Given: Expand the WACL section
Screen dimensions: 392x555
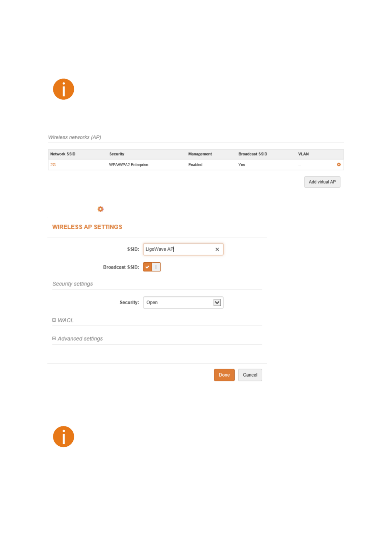Looking at the screenshot, I should point(63,320).
